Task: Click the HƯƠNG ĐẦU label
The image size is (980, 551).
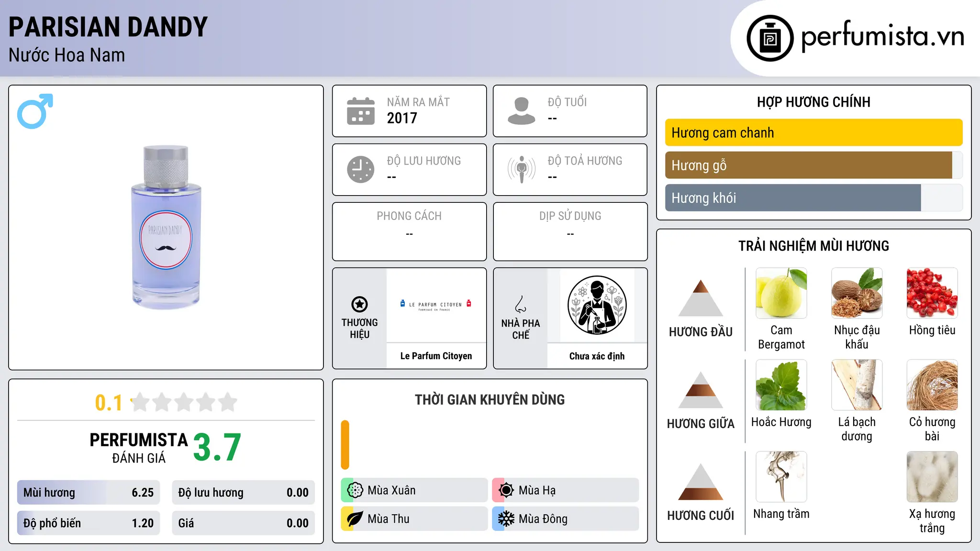Action: pyautogui.click(x=701, y=332)
